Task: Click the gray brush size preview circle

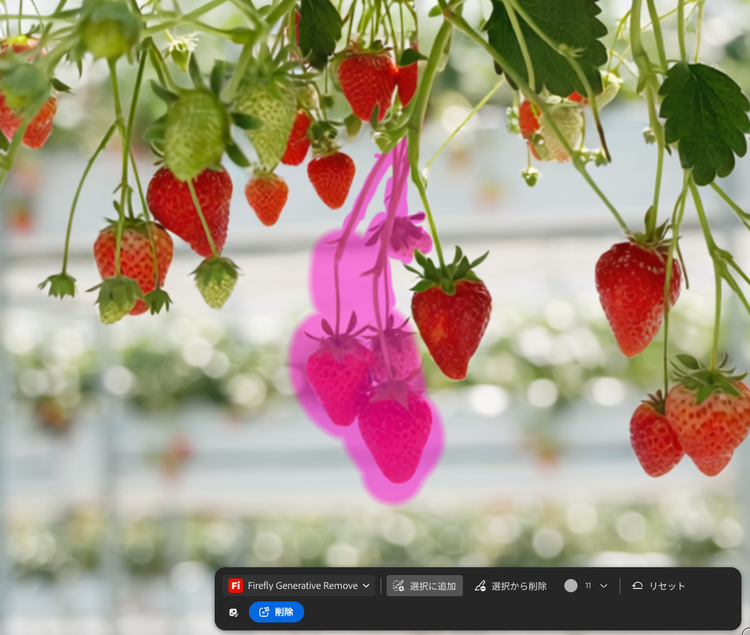Action: click(x=571, y=586)
